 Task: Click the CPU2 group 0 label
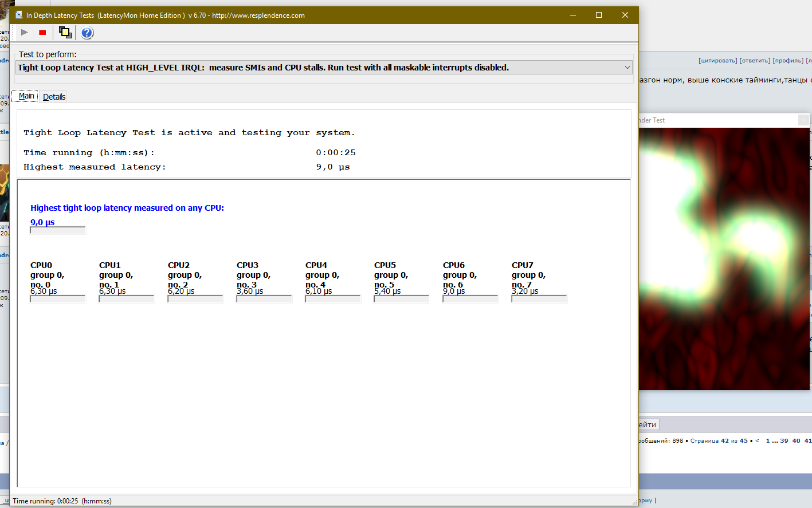(185, 275)
